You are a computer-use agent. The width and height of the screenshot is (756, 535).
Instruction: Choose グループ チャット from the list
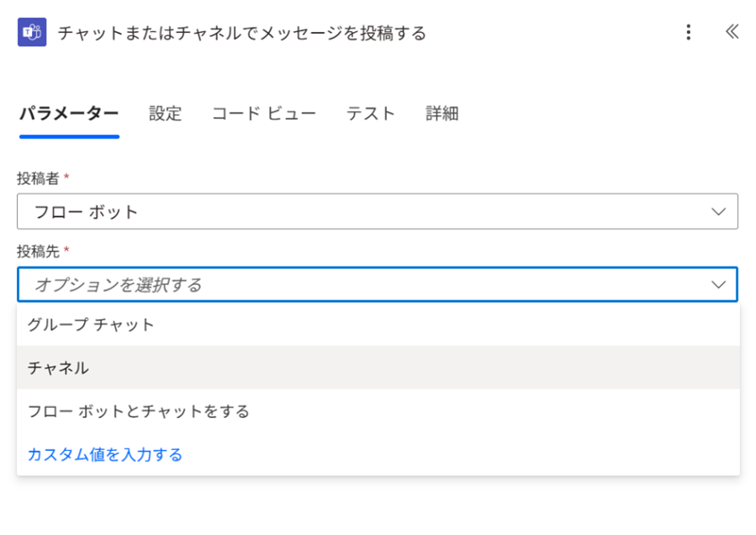[91, 325]
